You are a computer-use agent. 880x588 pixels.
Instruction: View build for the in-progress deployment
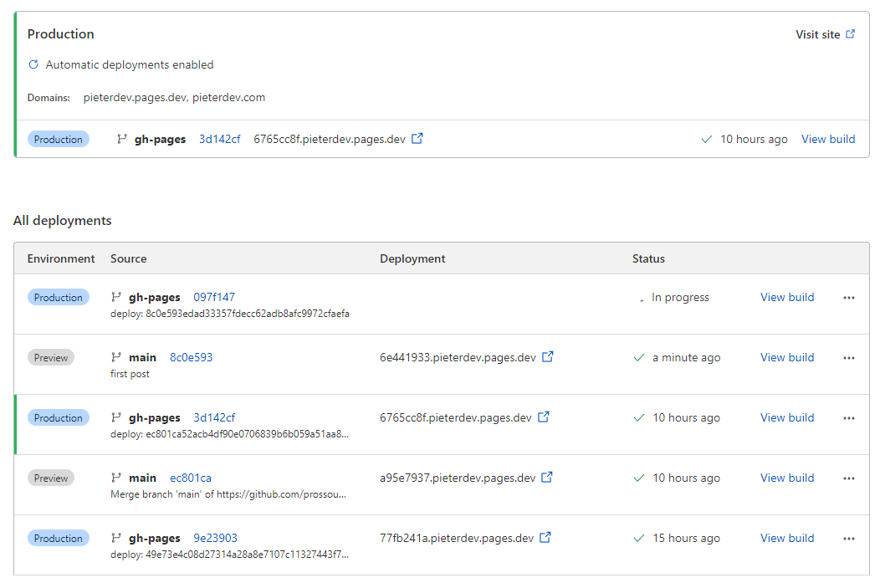click(x=786, y=297)
